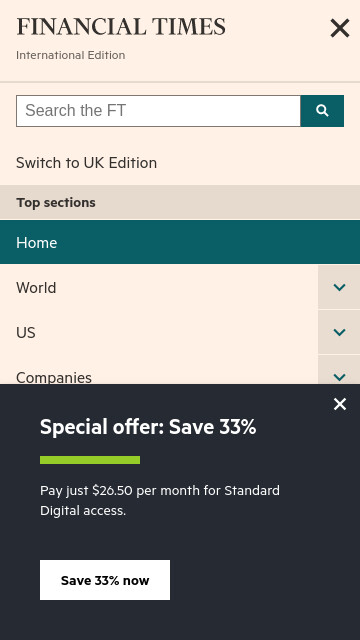Click the green bar under the offer heading
This screenshot has height=640, width=360.
(90, 460)
